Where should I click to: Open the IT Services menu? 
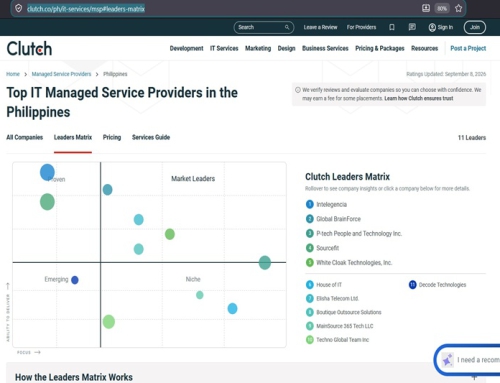[x=224, y=48]
